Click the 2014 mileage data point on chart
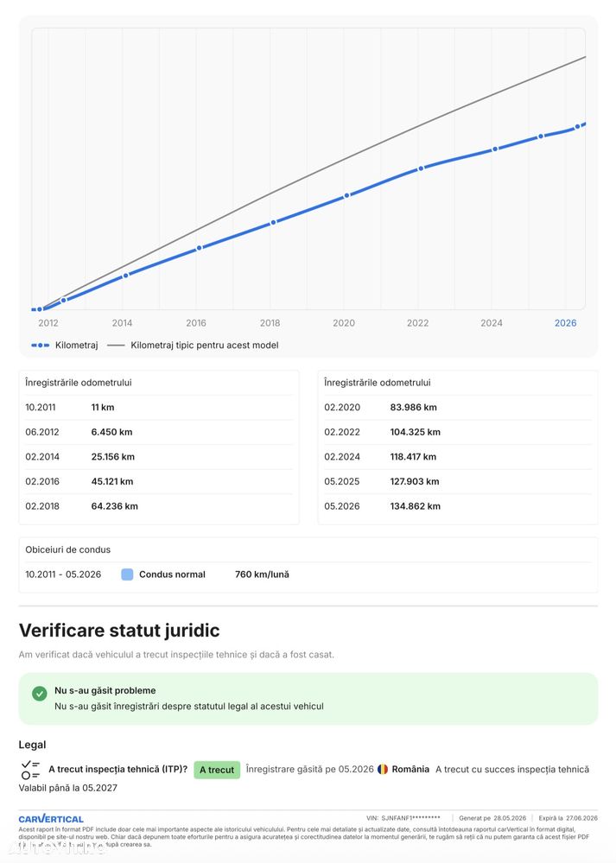 pos(125,276)
